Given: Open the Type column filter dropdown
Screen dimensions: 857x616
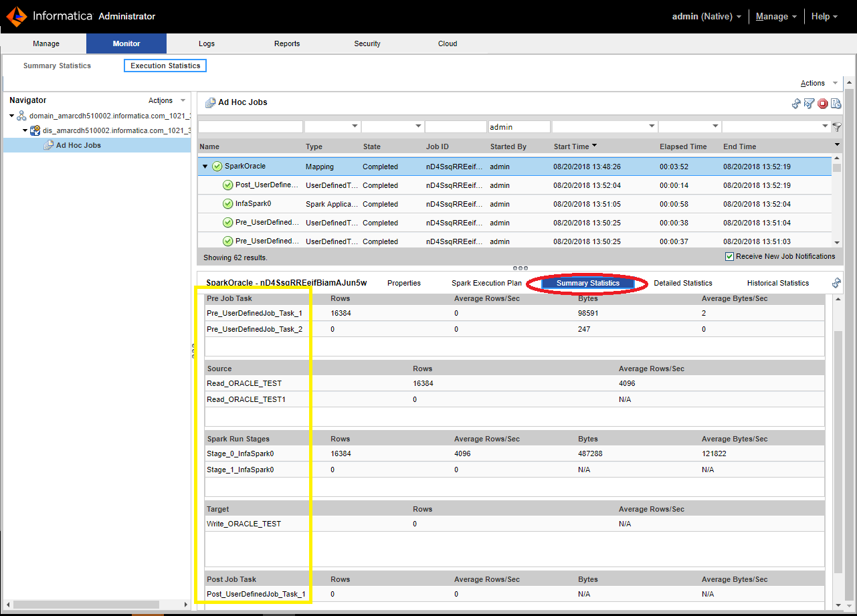Looking at the screenshot, I should tap(355, 126).
